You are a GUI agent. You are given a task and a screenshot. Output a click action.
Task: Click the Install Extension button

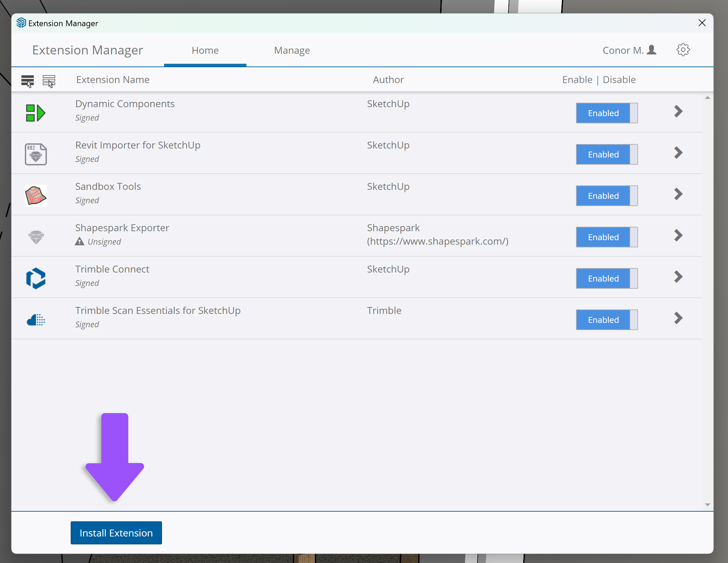click(116, 533)
